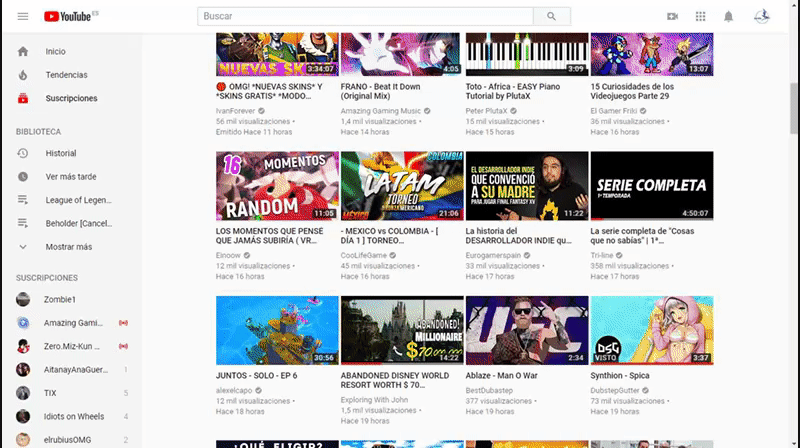Click the page vertical scrollbar thumb
The height and width of the screenshot is (448, 800).
pos(794,108)
